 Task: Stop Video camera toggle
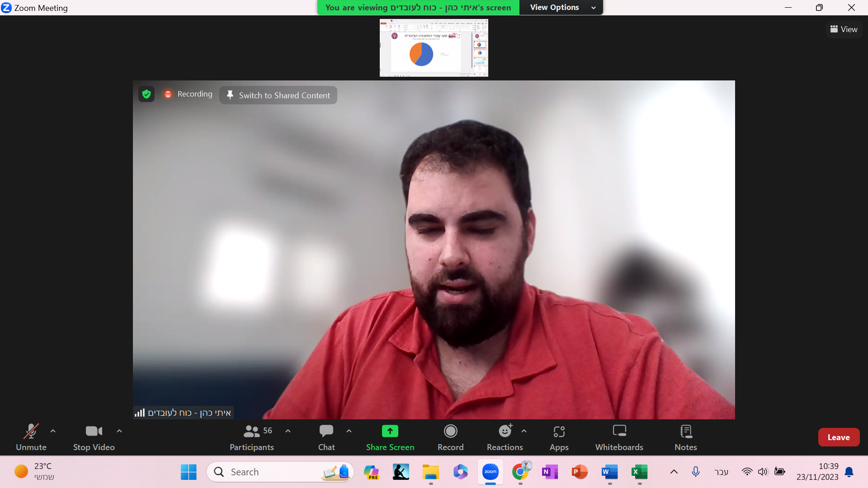pos(94,437)
